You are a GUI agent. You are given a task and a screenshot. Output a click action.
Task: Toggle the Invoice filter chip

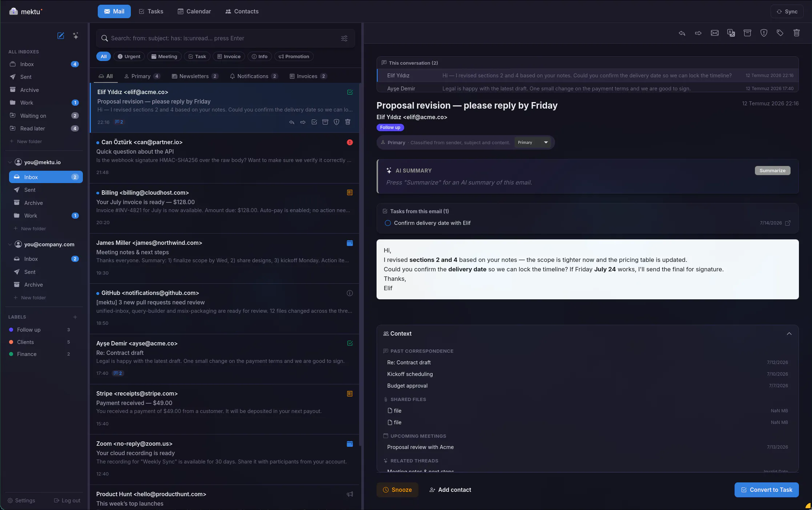(229, 56)
